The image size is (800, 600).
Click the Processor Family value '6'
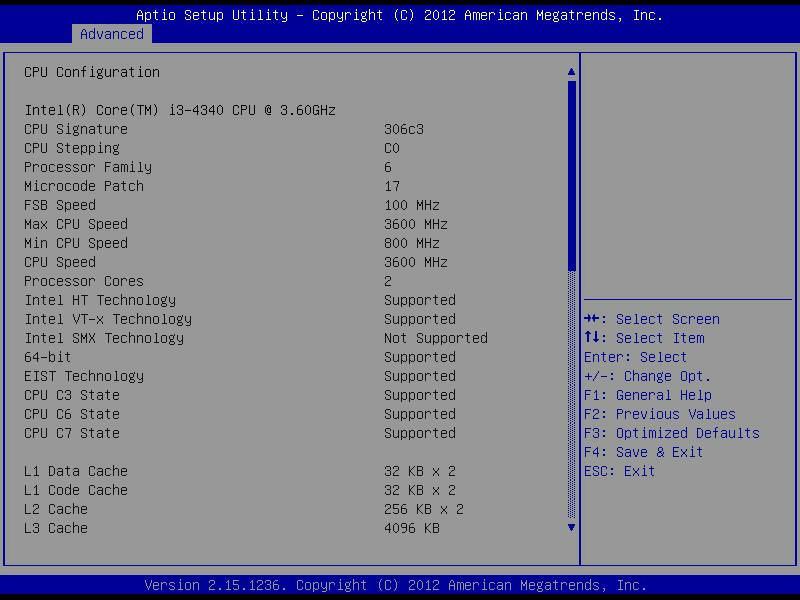tap(388, 167)
